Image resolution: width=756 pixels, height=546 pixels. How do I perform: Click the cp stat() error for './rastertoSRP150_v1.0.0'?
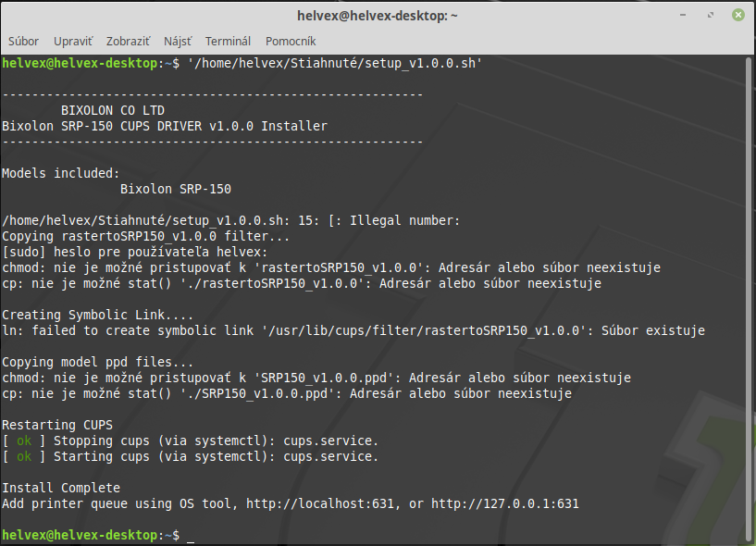click(x=302, y=283)
